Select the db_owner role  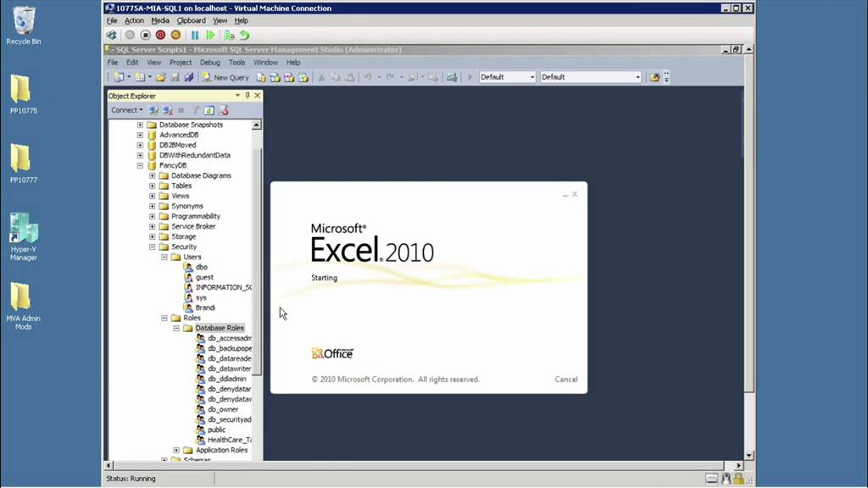tap(223, 409)
